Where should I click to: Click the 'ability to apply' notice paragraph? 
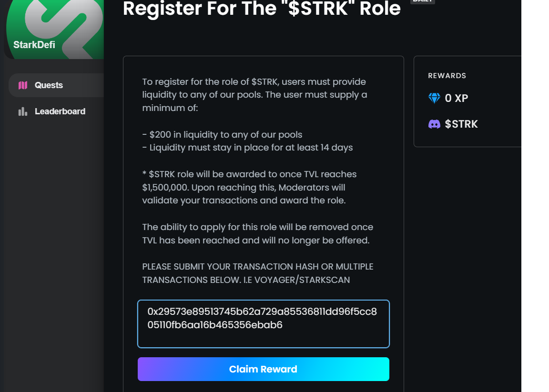tap(258, 233)
